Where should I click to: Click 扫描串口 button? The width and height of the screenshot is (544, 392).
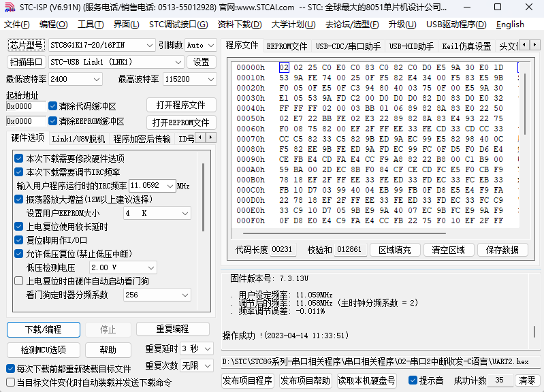26,62
